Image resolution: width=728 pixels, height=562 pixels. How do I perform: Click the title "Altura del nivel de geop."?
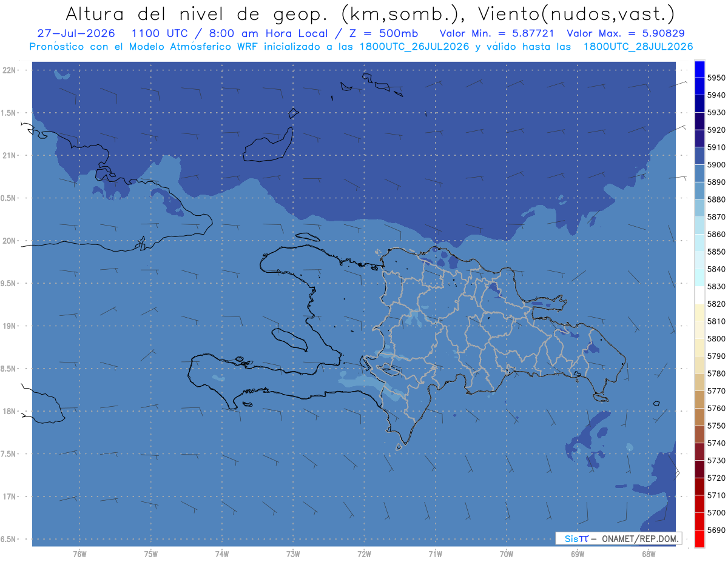[x=198, y=13]
